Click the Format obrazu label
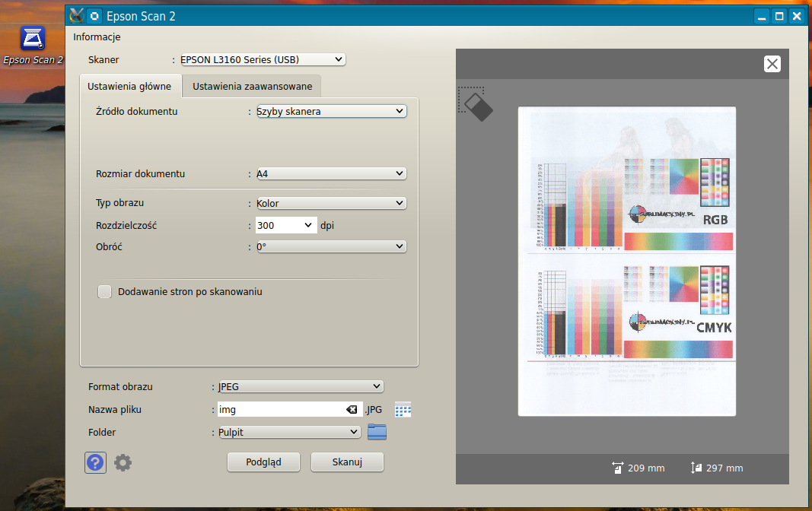The height and width of the screenshot is (511, 812). (x=120, y=386)
